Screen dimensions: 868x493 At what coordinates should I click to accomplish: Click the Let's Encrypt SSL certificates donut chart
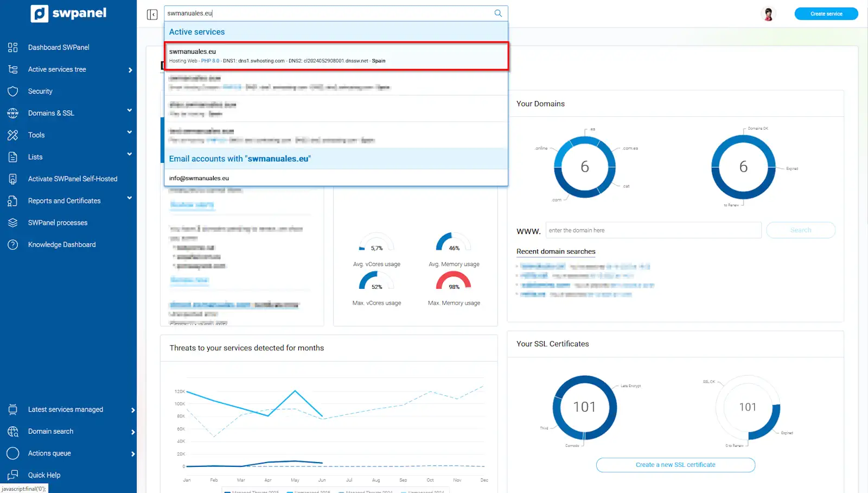pyautogui.click(x=585, y=407)
